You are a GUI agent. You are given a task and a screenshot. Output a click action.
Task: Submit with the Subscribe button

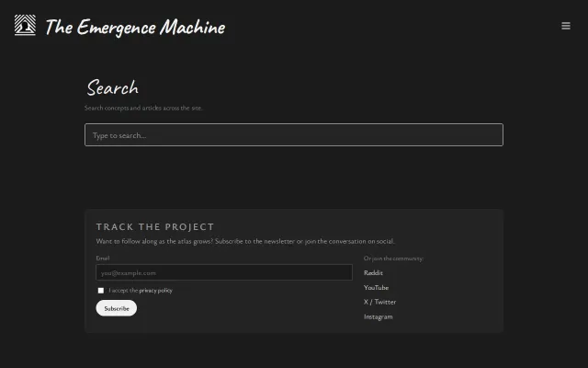point(117,308)
